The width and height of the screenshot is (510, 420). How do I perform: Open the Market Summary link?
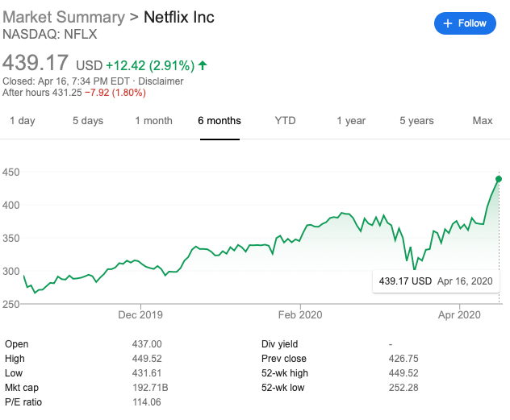point(63,17)
